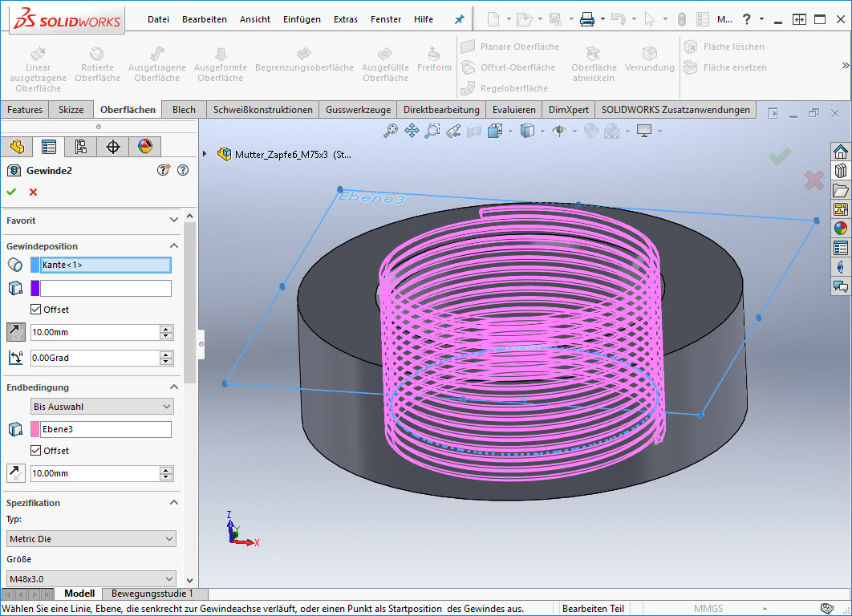Toggle the Offset checkbox under Endbedingung
This screenshot has width=852, height=616.
pos(36,450)
